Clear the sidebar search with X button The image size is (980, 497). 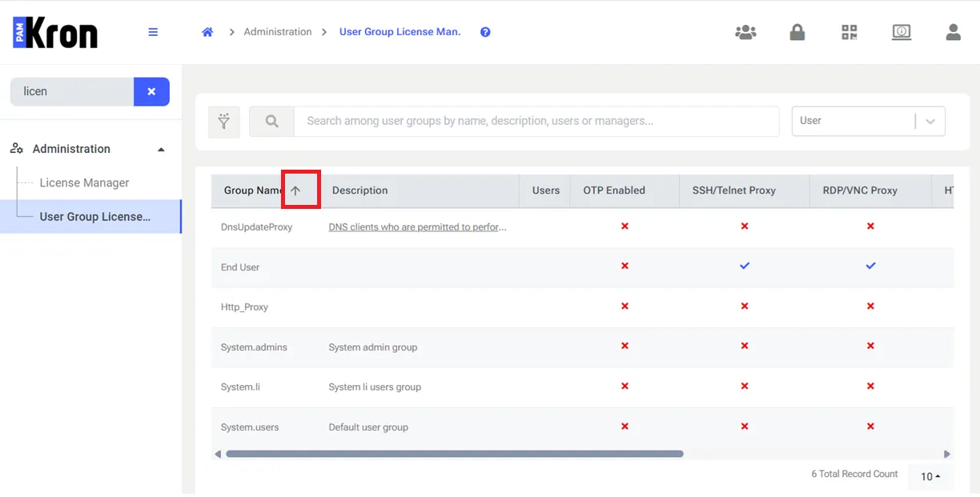[151, 91]
